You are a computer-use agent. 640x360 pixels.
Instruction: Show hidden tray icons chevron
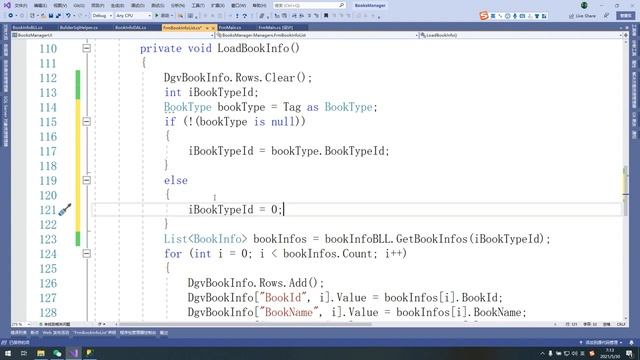point(542,353)
